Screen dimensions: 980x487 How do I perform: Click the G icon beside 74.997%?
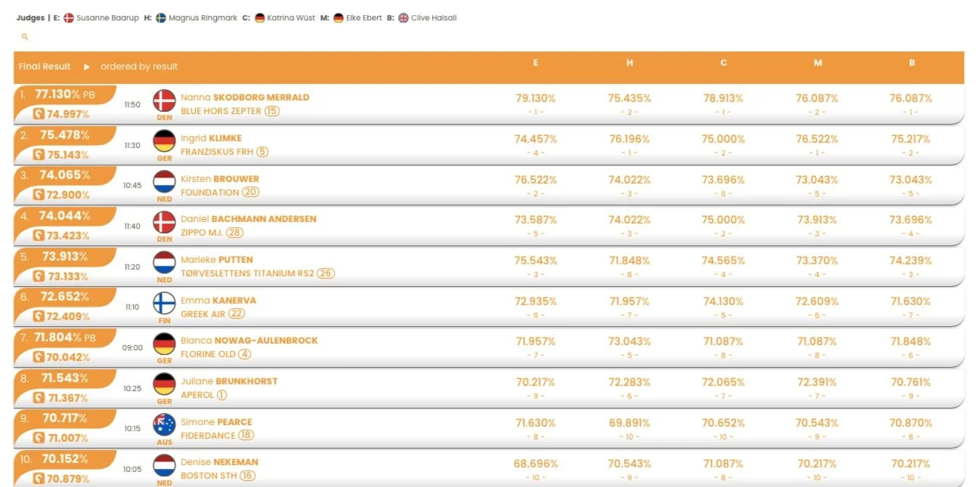pyautogui.click(x=39, y=114)
